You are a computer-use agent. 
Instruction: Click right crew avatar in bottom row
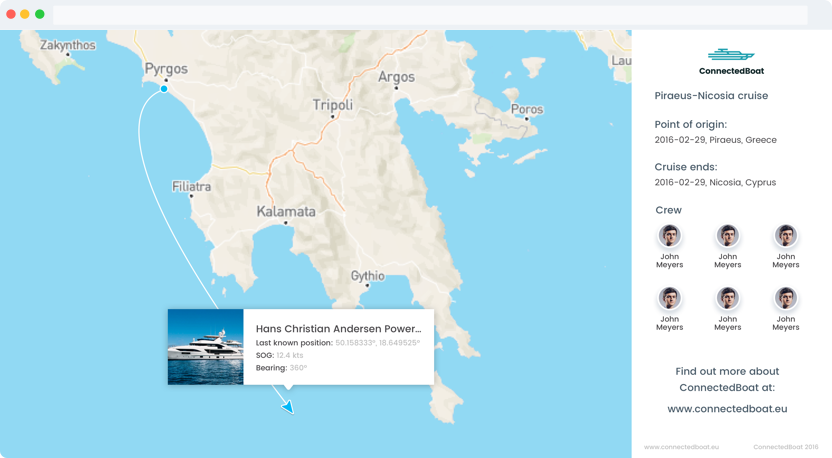(x=786, y=298)
